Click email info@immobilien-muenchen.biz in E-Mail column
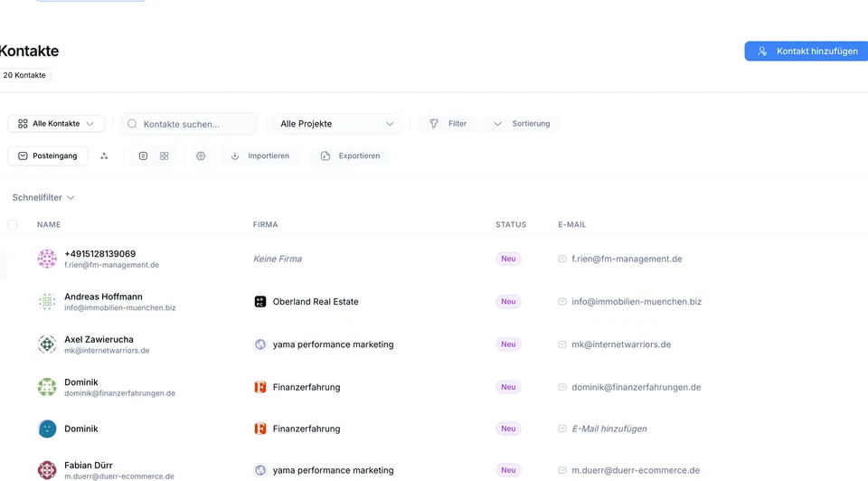The image size is (868, 481). pos(637,302)
